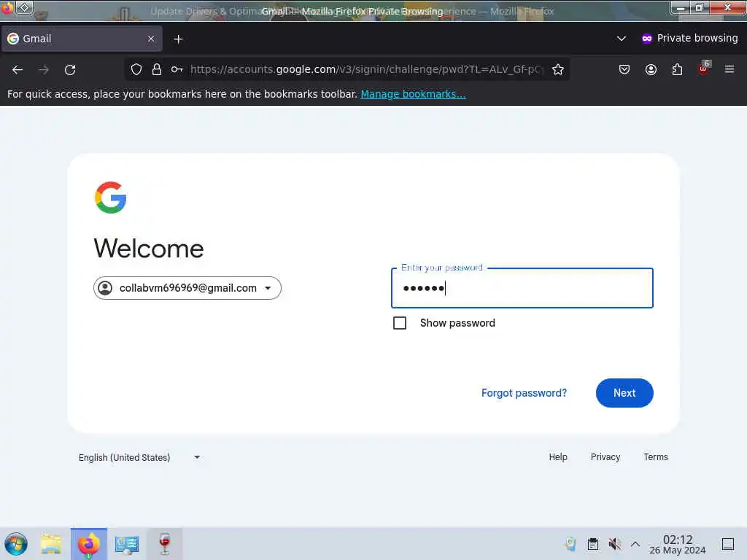Click the Firefox taskbar icon

(x=88, y=544)
